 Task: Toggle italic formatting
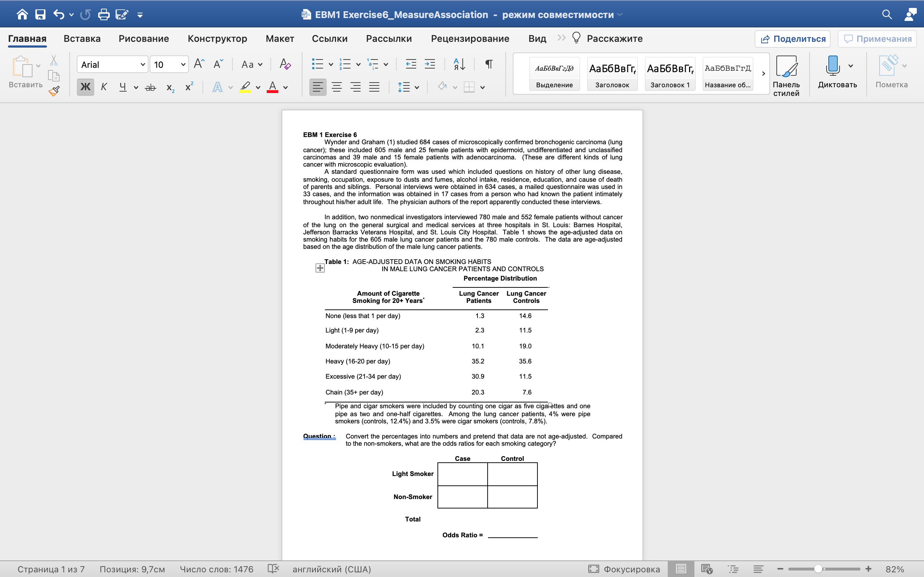pyautogui.click(x=104, y=87)
